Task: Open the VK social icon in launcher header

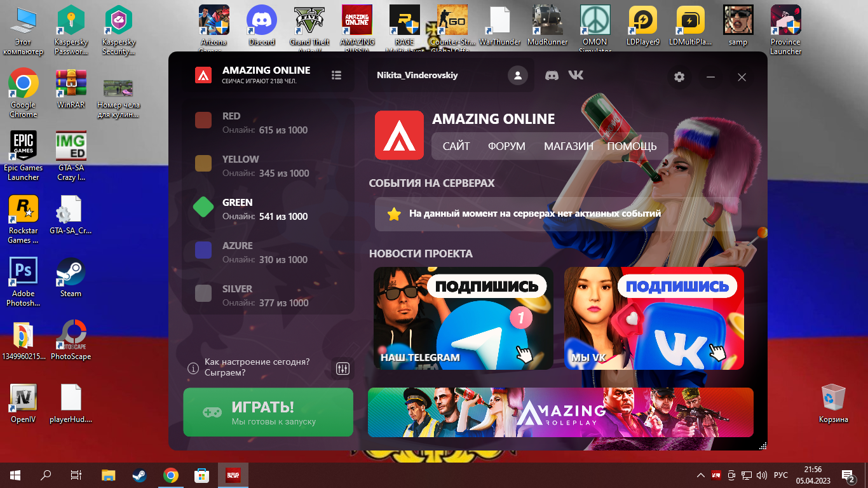Action: pos(576,76)
